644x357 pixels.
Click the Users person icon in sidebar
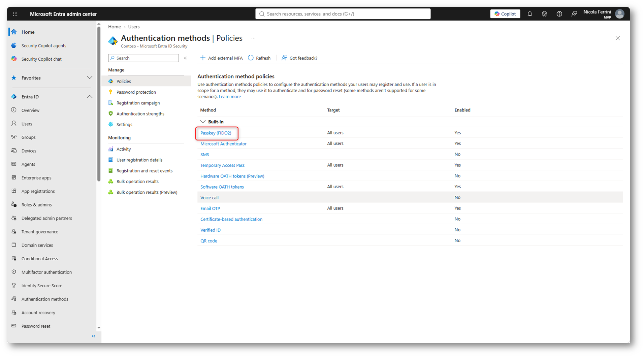pyautogui.click(x=14, y=124)
